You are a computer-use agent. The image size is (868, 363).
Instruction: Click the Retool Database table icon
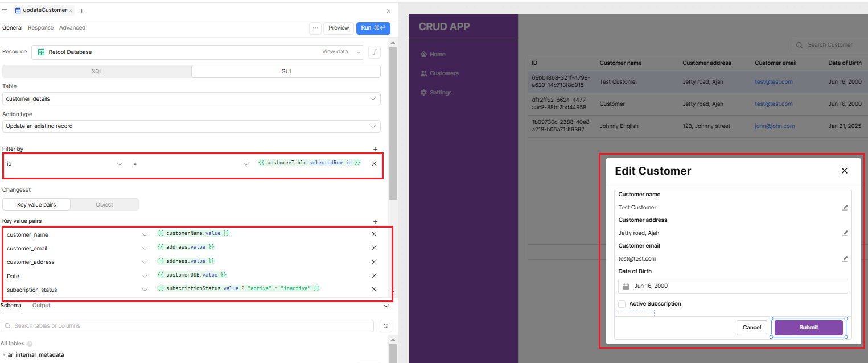point(41,52)
